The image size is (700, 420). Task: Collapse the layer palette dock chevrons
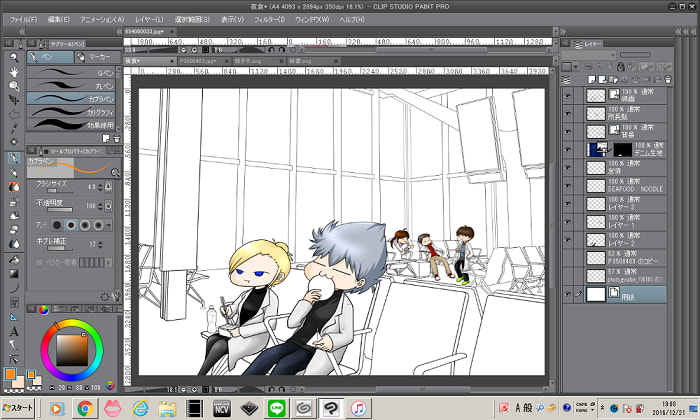pyautogui.click(x=563, y=31)
